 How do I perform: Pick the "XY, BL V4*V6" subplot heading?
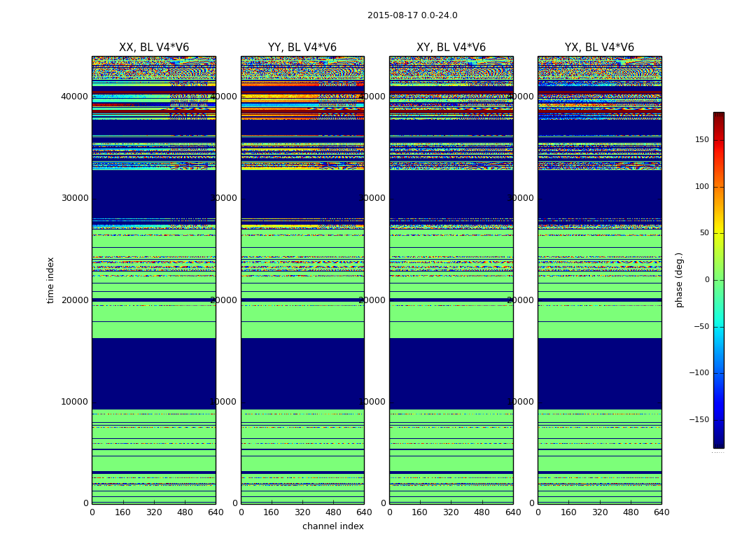pyautogui.click(x=451, y=48)
